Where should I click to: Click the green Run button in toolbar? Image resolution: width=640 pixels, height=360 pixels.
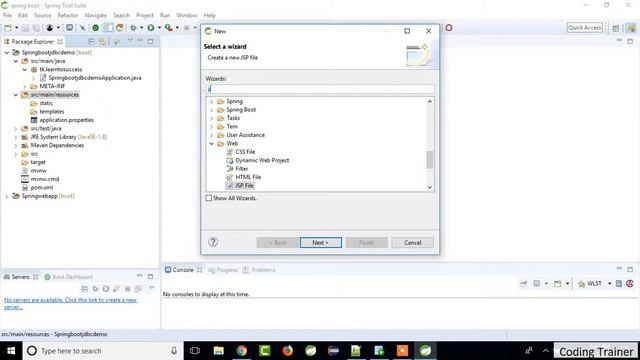click(151, 28)
